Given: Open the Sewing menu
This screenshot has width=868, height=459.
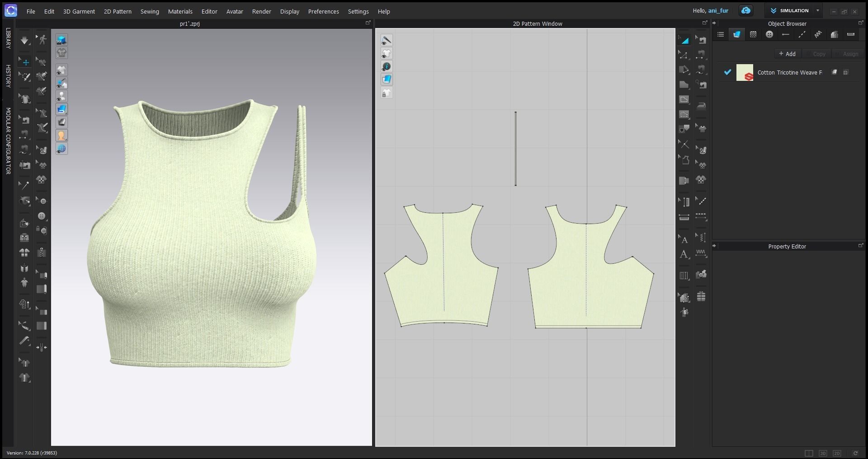Looking at the screenshot, I should [150, 11].
